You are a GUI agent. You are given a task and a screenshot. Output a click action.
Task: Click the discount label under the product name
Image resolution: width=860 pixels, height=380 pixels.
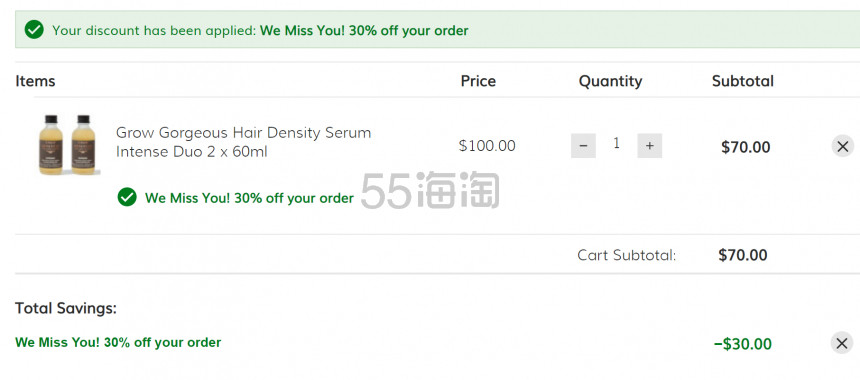point(249,198)
